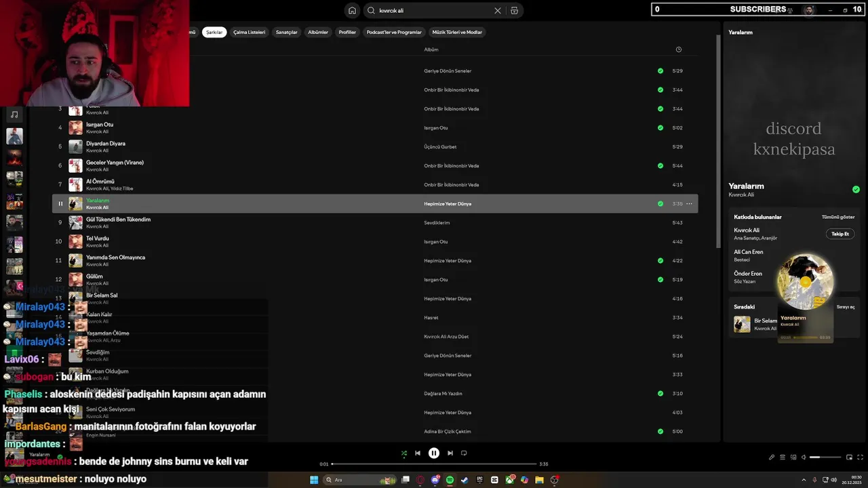Switch to the Profiller tab
The image size is (868, 488).
pyautogui.click(x=347, y=32)
